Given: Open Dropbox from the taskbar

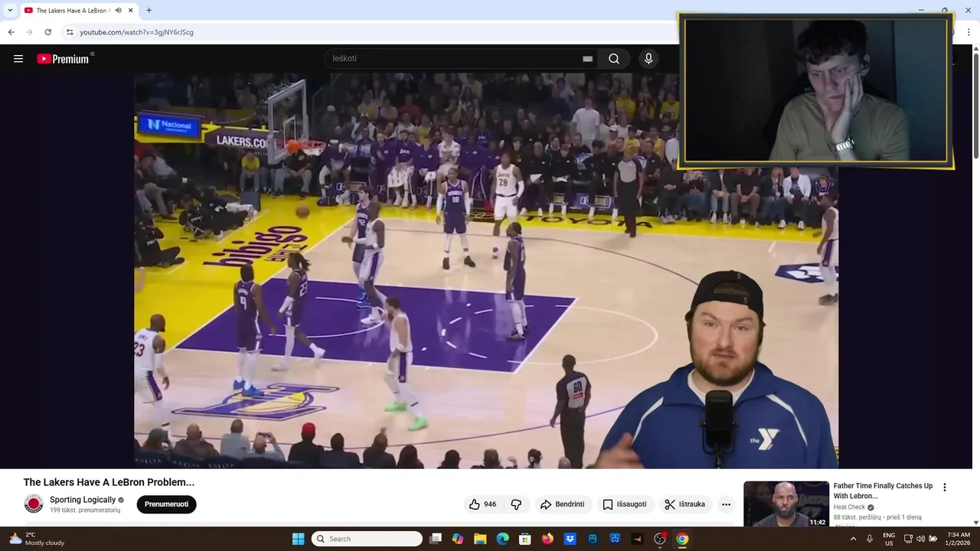Looking at the screenshot, I should coord(570,539).
